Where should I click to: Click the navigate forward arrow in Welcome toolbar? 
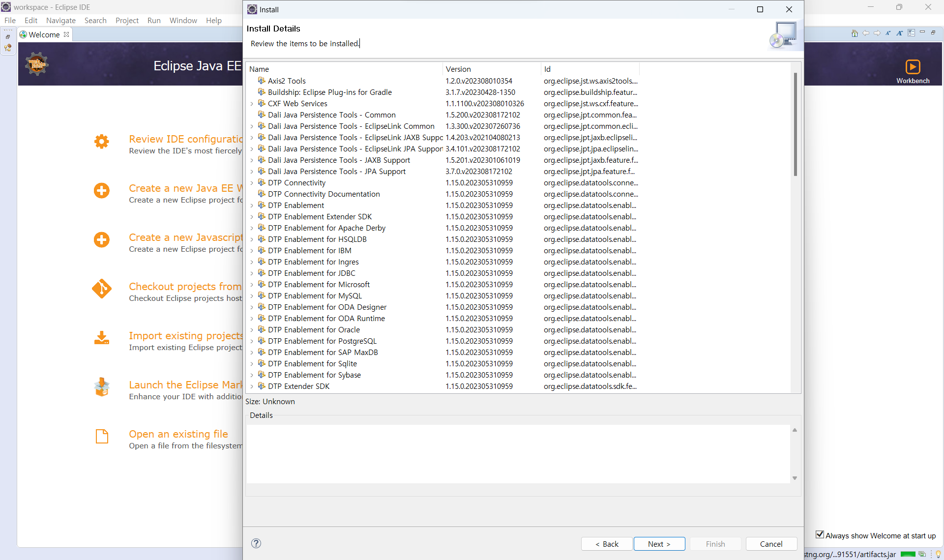877,33
